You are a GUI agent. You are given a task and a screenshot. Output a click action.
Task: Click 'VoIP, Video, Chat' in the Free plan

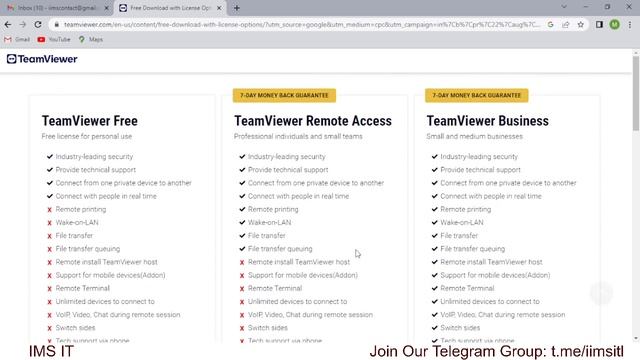[118, 315]
